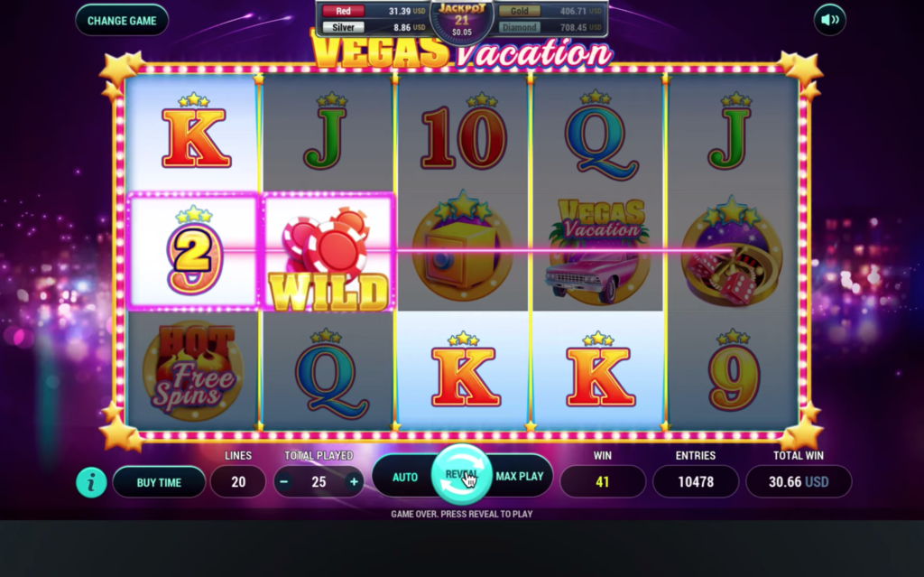Click the Hot Free Spins symbol
The width and height of the screenshot is (924, 577).
[x=193, y=370]
